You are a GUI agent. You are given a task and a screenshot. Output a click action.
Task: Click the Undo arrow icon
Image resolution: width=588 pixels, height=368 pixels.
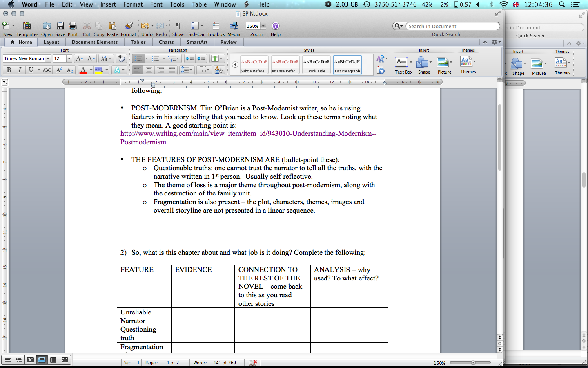145,26
